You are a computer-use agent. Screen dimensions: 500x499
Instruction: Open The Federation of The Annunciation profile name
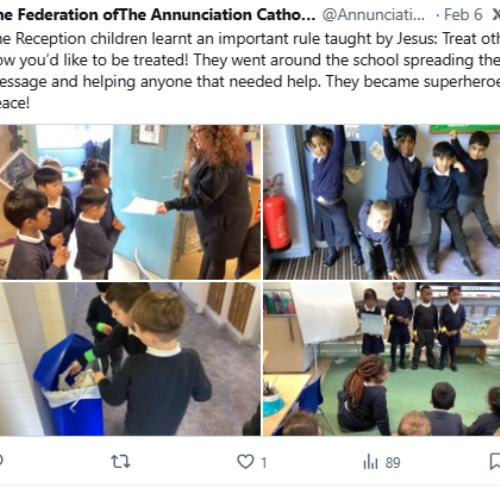click(x=157, y=15)
